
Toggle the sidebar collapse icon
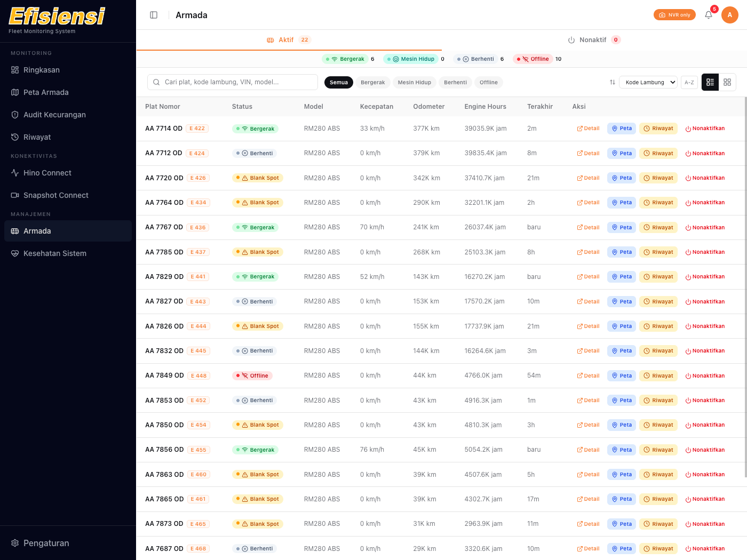(154, 15)
